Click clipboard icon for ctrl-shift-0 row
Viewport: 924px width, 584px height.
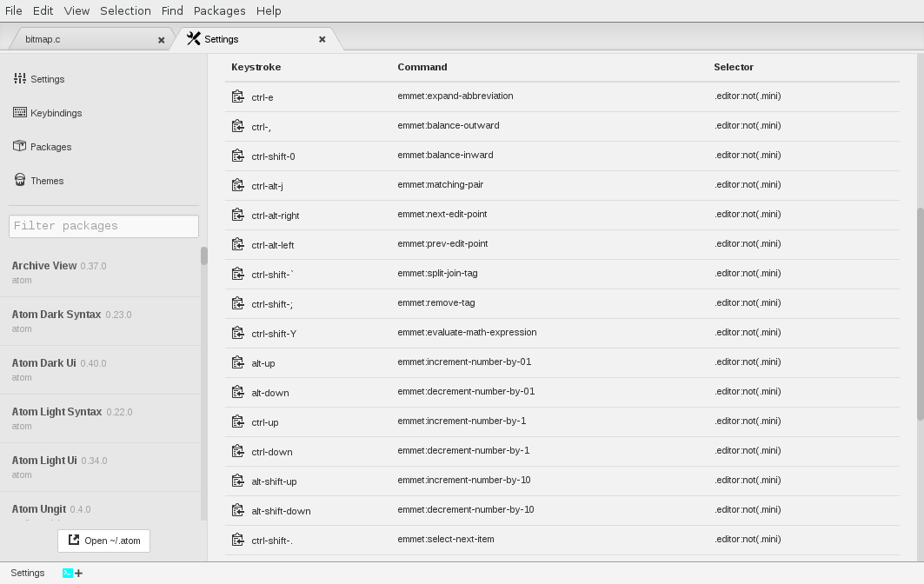tap(237, 156)
